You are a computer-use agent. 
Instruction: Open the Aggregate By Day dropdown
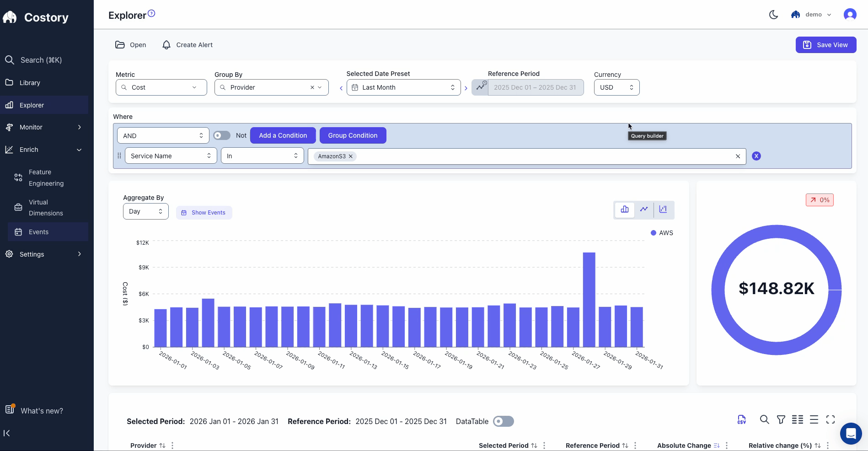point(145,211)
